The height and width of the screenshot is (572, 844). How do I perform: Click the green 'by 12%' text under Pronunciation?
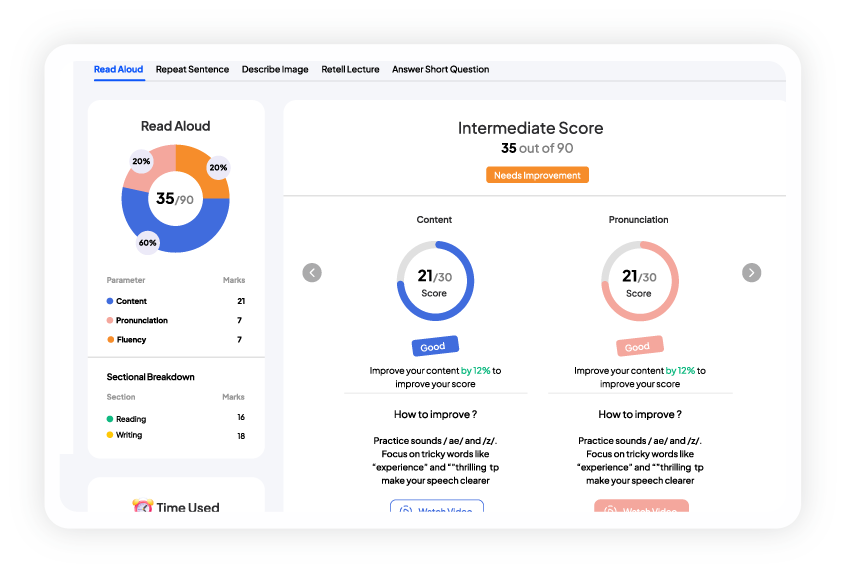pos(680,371)
